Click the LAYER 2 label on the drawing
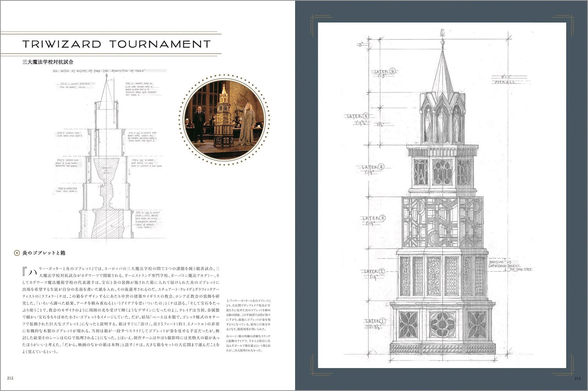Image resolution: width=588 pixels, height=391 pixels. 374,272
